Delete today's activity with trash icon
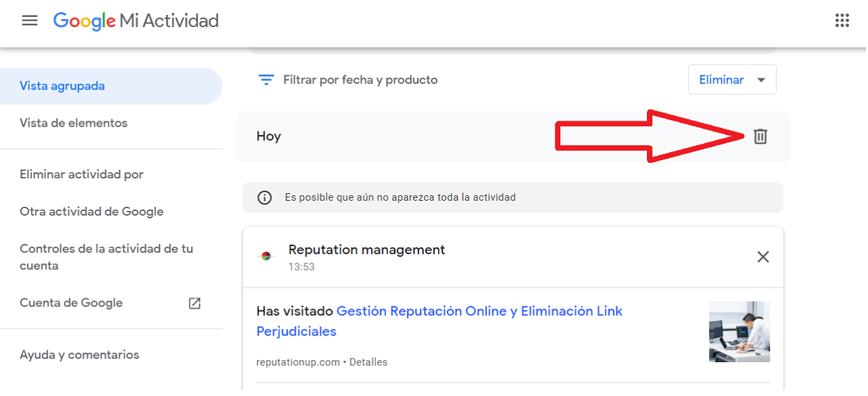The height and width of the screenshot is (396, 868). (760, 136)
